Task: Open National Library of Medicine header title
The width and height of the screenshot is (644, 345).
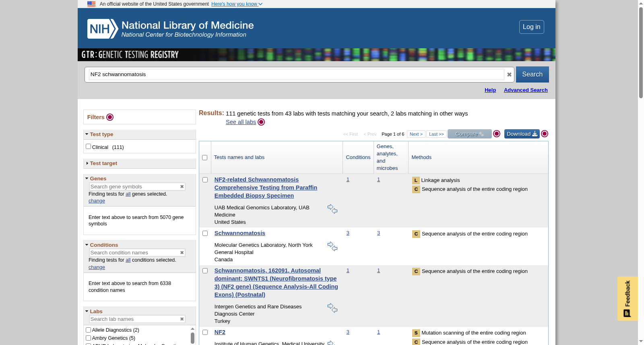Action: click(188, 25)
